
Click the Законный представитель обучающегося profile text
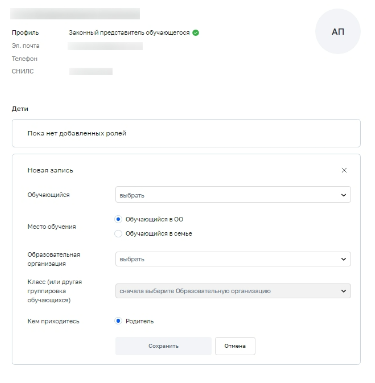click(129, 33)
